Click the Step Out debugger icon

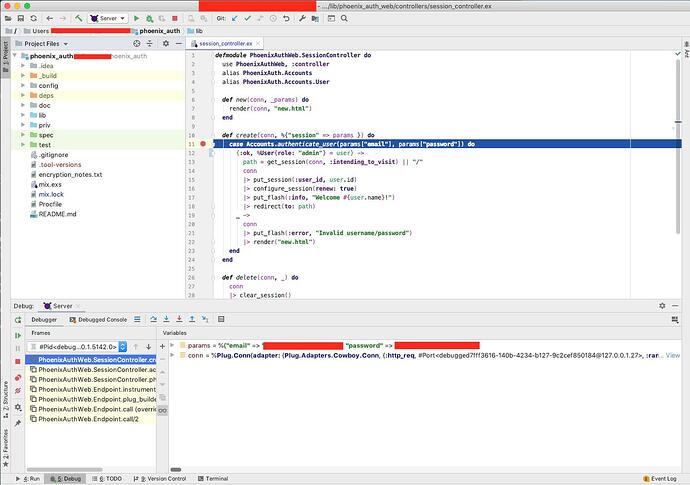coord(192,319)
